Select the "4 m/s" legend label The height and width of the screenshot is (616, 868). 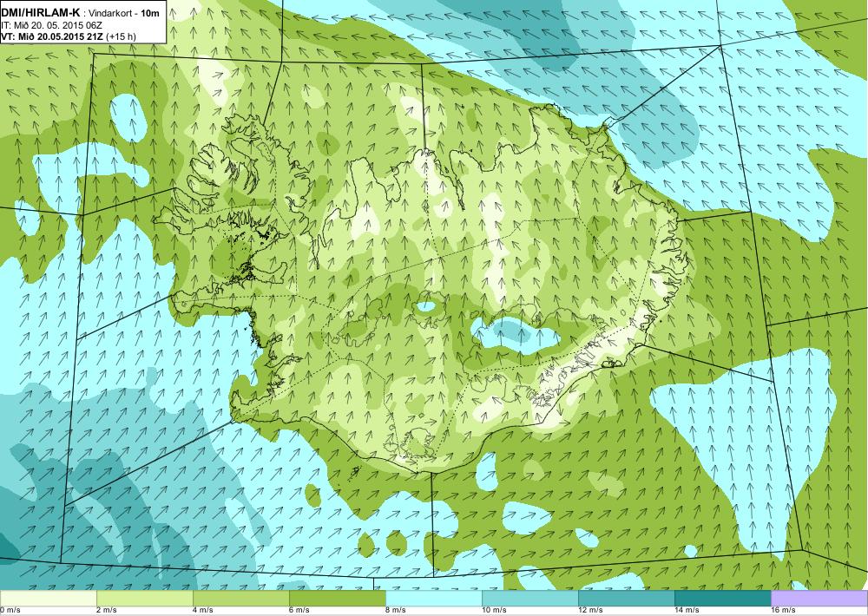click(203, 611)
